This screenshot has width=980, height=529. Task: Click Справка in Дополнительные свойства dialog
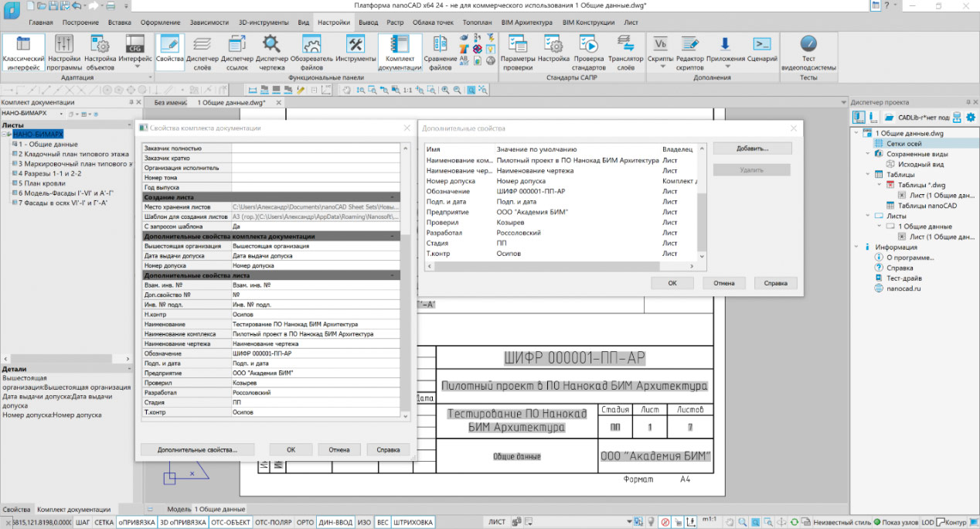(x=775, y=283)
